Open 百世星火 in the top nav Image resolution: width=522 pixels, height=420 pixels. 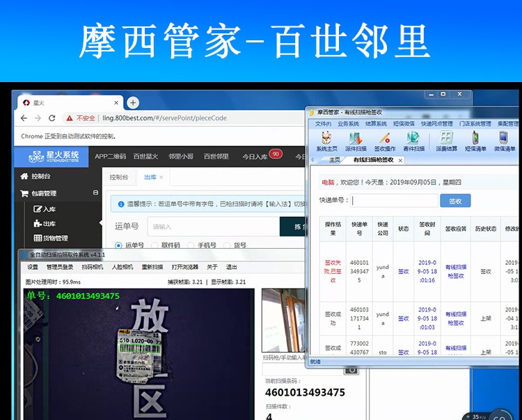click(x=145, y=156)
